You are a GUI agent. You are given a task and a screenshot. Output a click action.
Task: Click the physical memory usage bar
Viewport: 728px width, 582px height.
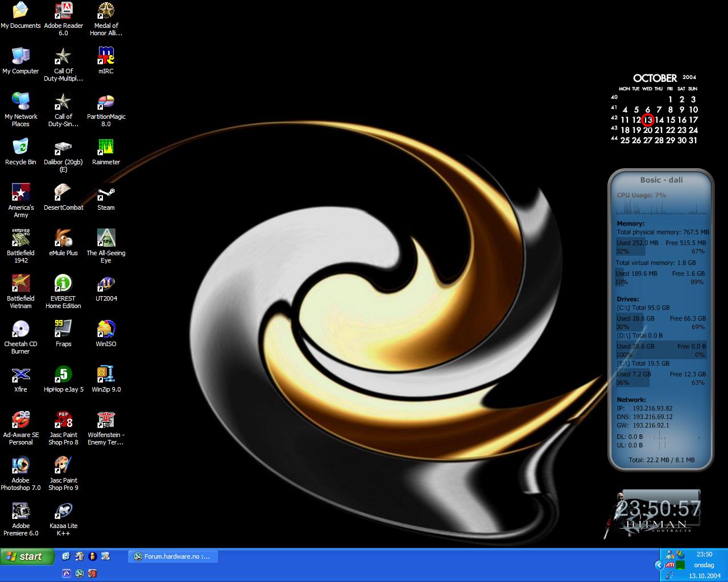(x=661, y=247)
